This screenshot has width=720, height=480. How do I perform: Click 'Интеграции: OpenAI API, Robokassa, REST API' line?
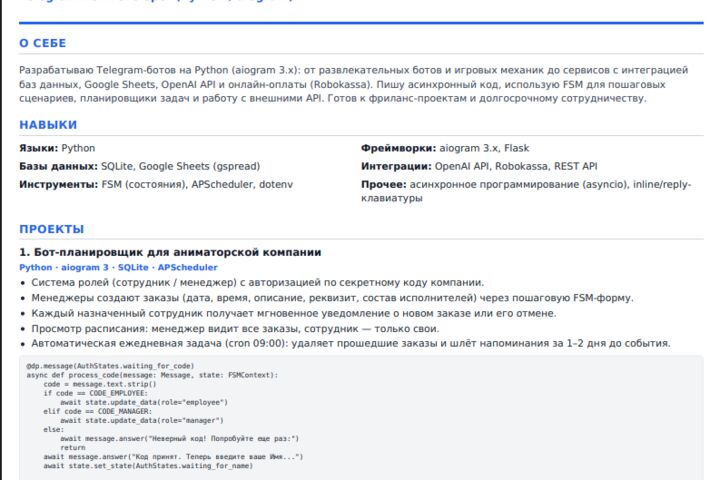point(479,166)
